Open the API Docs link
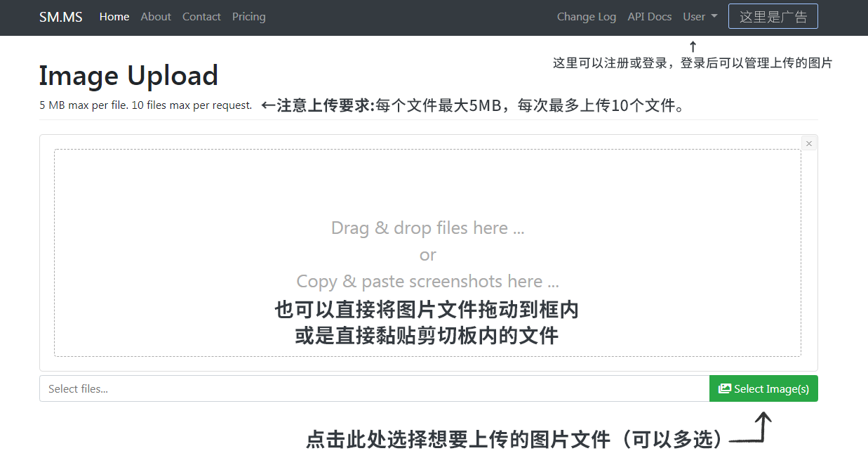868x465 pixels. (649, 17)
